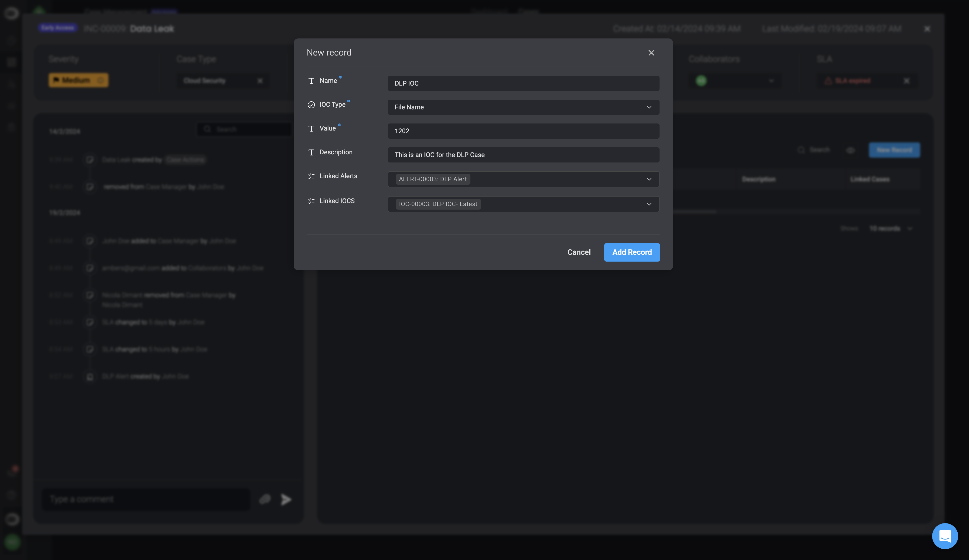Click the app logo in the sidebar
969x560 pixels.
pyautogui.click(x=12, y=13)
